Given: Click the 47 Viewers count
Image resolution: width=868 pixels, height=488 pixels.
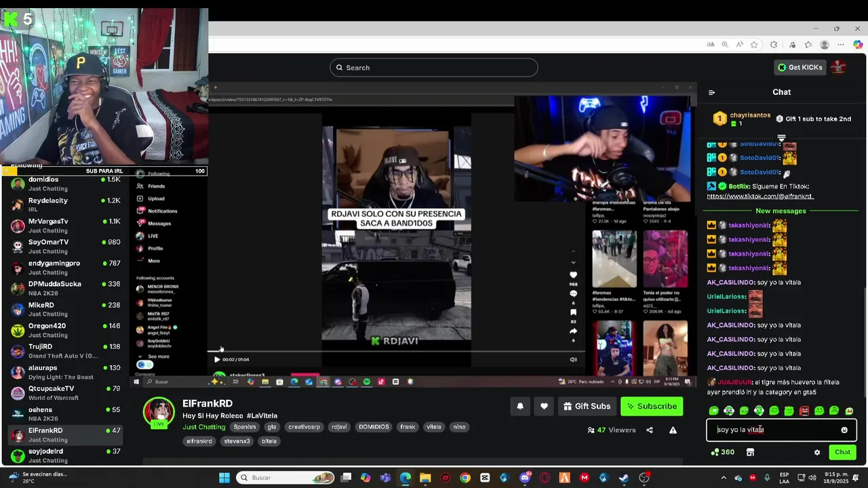Looking at the screenshot, I should [612, 430].
